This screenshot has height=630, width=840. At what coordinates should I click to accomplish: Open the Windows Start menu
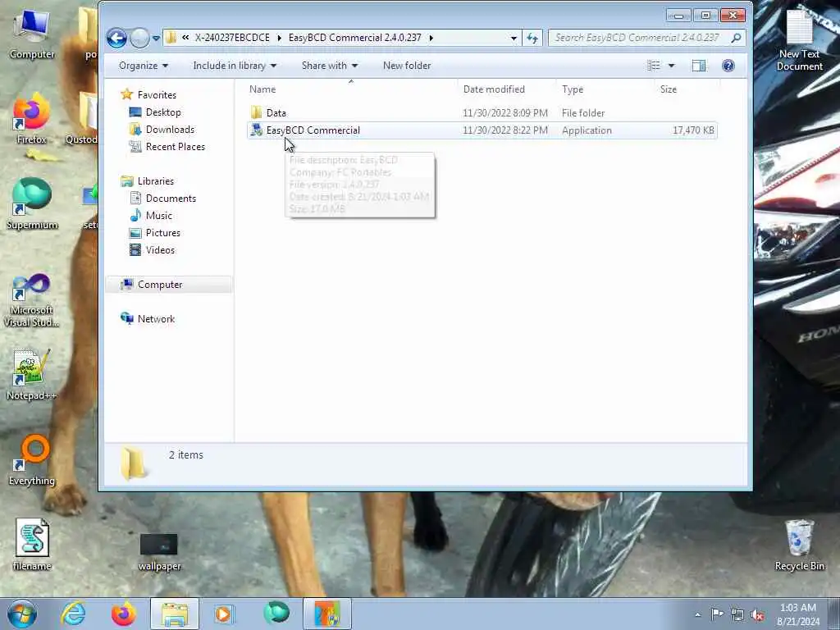21,614
